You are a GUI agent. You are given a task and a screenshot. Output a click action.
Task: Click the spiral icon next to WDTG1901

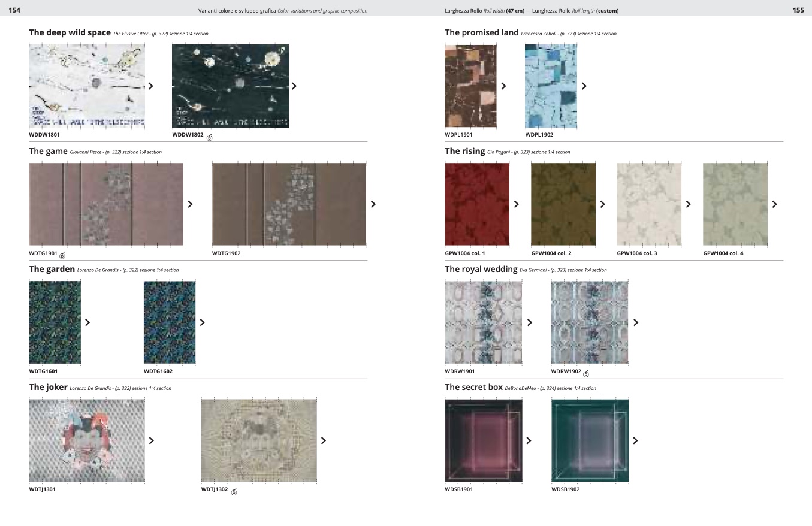(62, 256)
